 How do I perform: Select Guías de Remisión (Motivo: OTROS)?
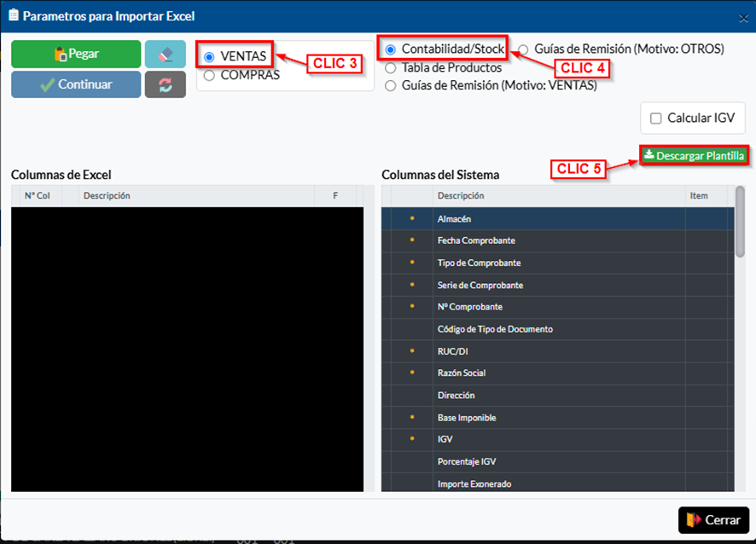point(523,49)
